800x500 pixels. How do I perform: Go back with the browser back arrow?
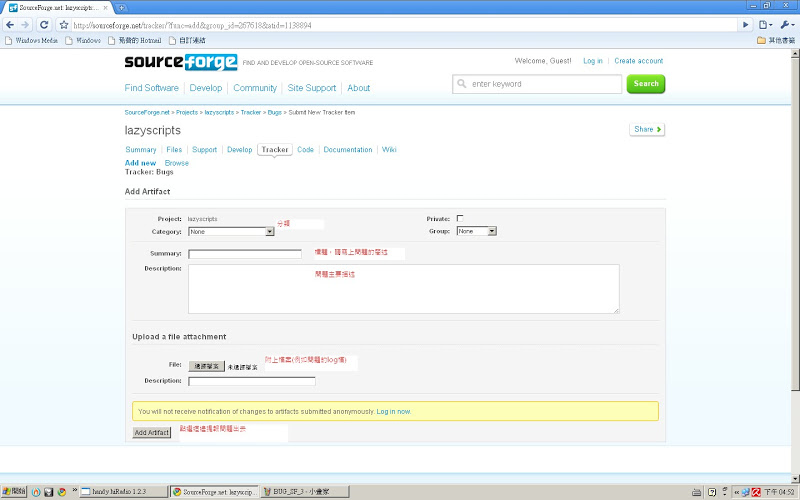10,24
